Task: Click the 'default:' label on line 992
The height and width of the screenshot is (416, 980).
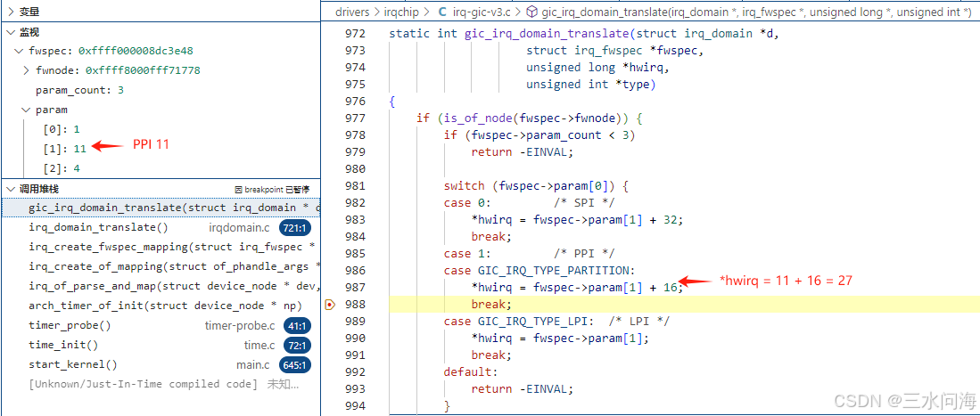Action: (471, 372)
